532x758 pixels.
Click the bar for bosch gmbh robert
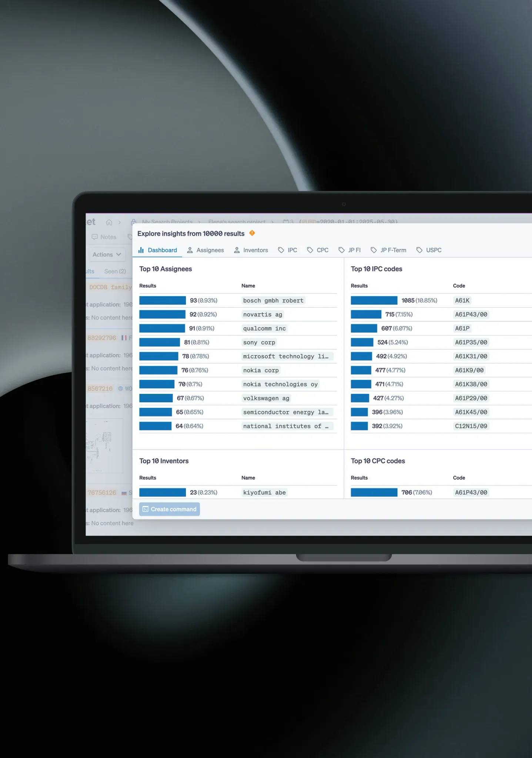[x=163, y=301]
